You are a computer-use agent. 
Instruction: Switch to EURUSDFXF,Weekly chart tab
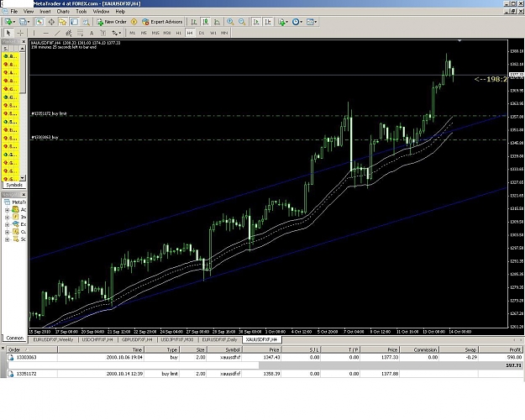[x=53, y=339]
